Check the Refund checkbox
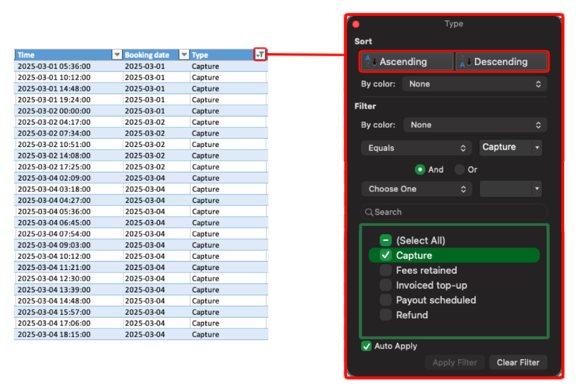The width and height of the screenshot is (577, 392). [x=385, y=315]
